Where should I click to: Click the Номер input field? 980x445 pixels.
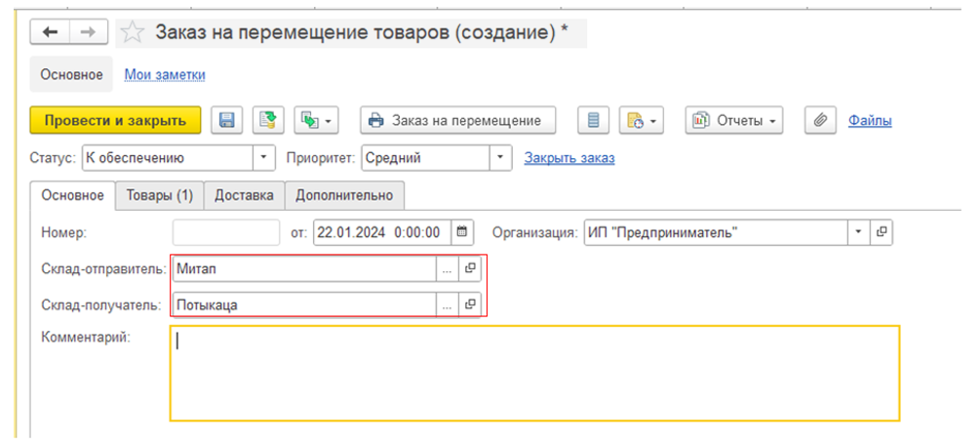click(x=226, y=232)
